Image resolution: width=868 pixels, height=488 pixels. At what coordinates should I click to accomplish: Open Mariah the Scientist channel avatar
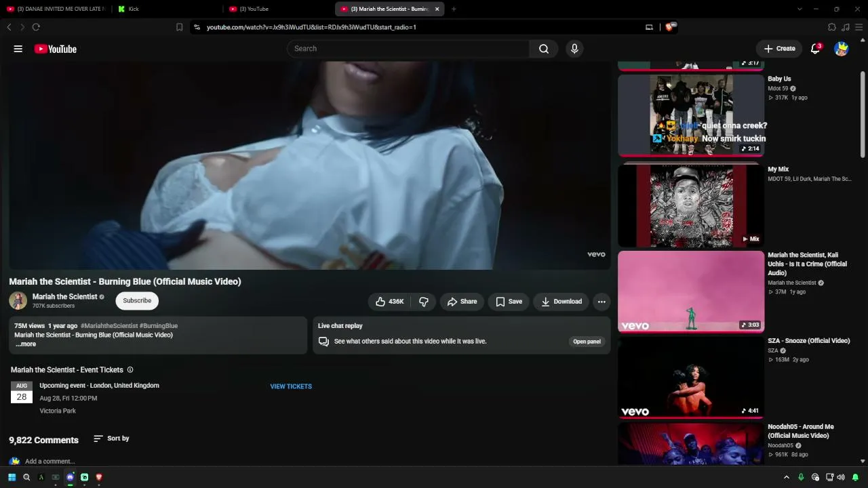pyautogui.click(x=18, y=301)
